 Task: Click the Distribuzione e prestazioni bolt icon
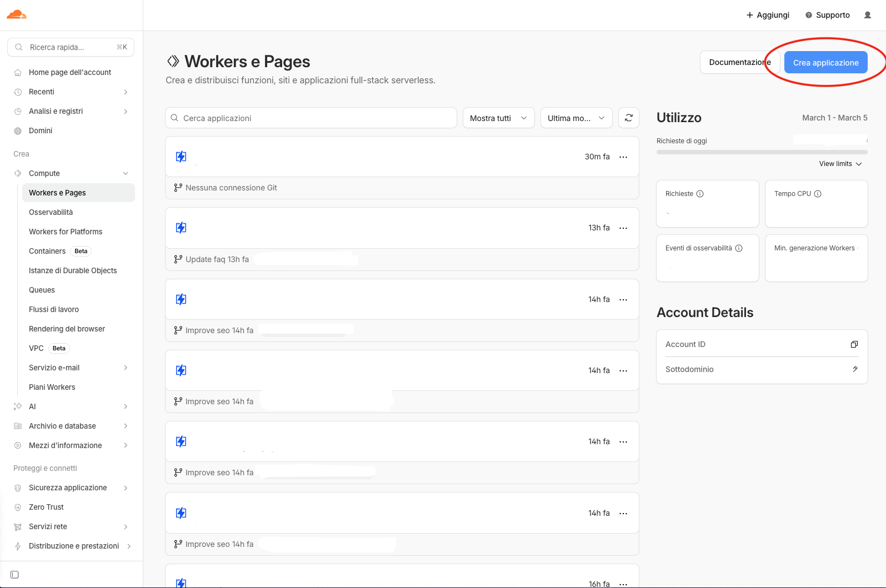[18, 546]
